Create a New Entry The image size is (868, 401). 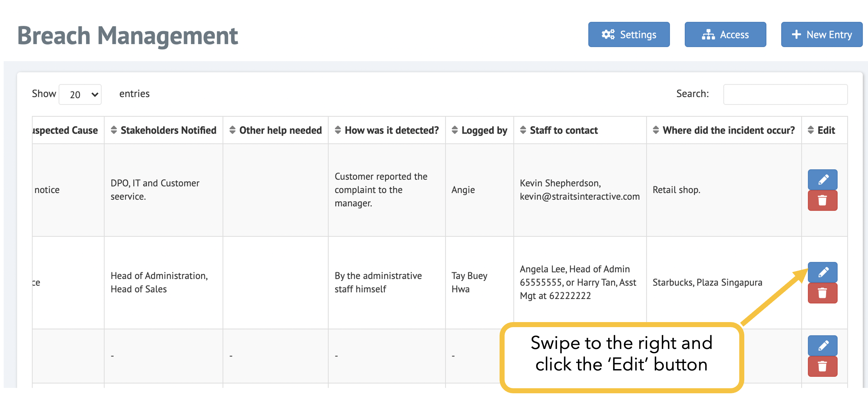point(821,35)
